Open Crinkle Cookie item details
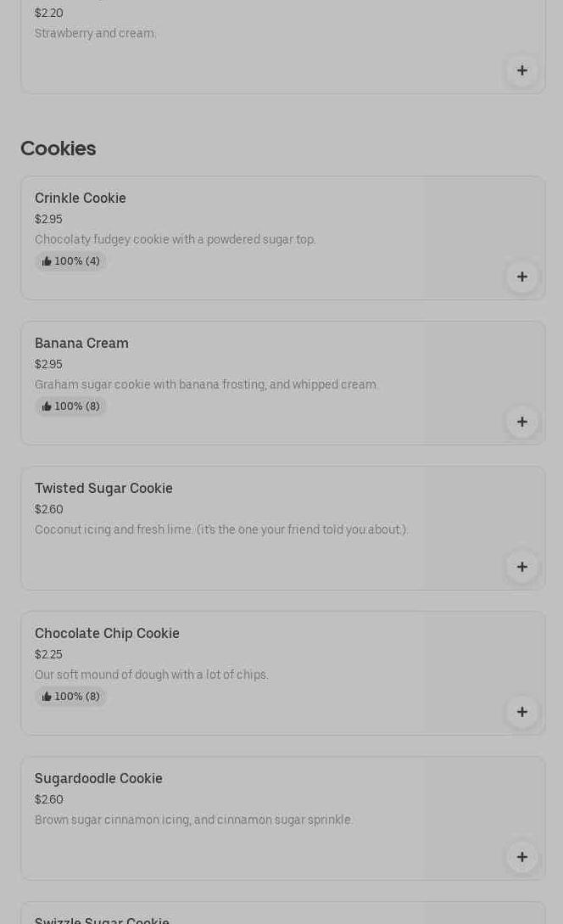 pos(81,199)
